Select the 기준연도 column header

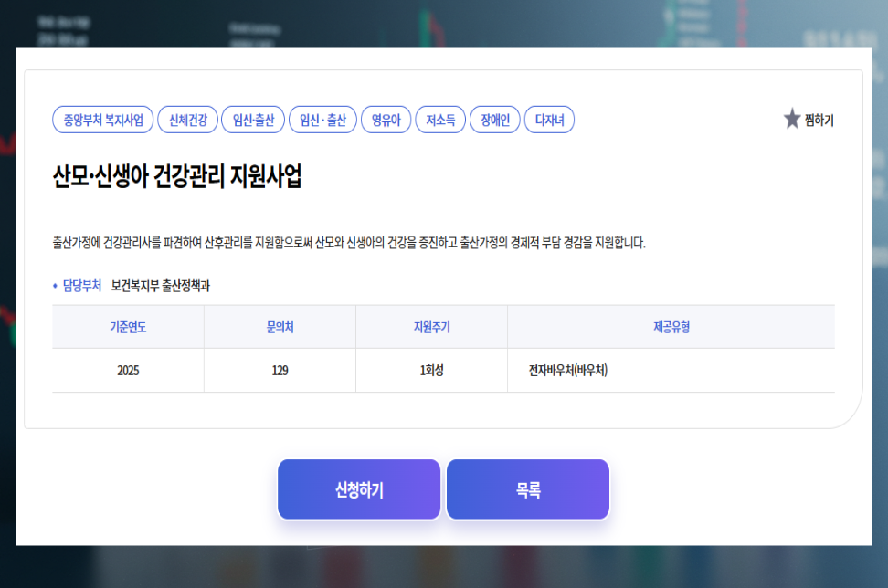(x=128, y=327)
